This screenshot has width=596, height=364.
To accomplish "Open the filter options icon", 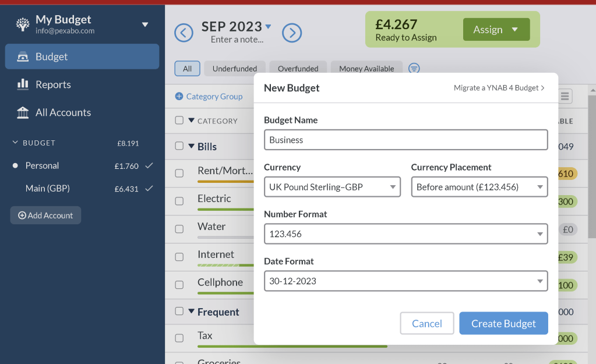I will [x=414, y=68].
